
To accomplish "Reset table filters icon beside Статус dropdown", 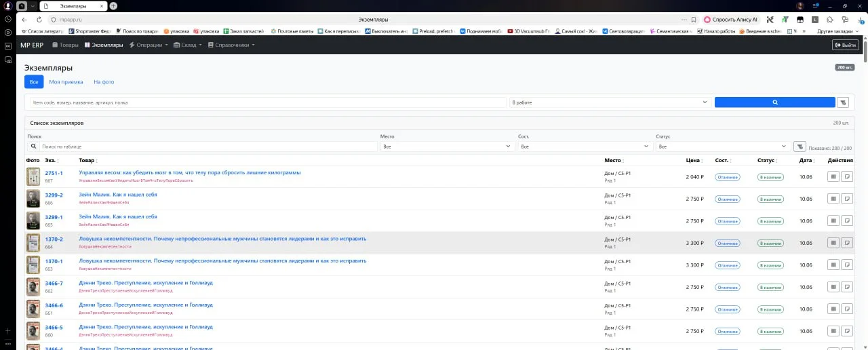I will tap(800, 147).
